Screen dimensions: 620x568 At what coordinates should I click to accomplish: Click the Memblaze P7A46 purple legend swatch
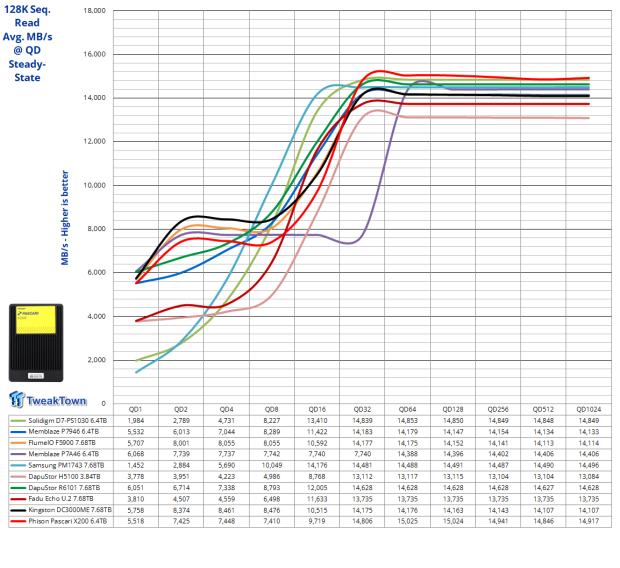(x=18, y=454)
